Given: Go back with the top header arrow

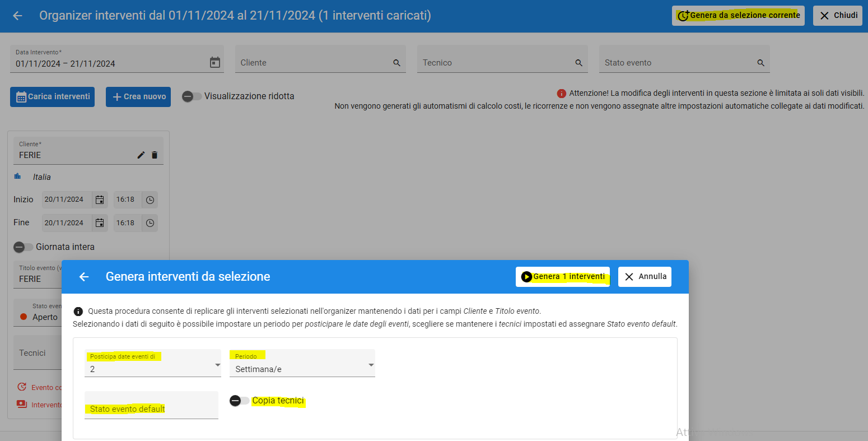Looking at the screenshot, I should [17, 16].
